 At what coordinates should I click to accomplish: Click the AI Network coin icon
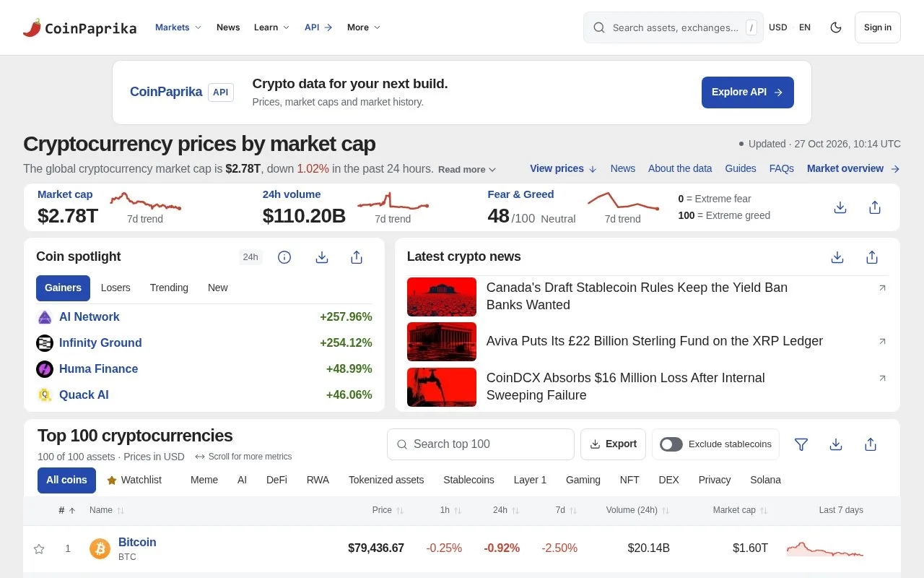[x=45, y=317]
